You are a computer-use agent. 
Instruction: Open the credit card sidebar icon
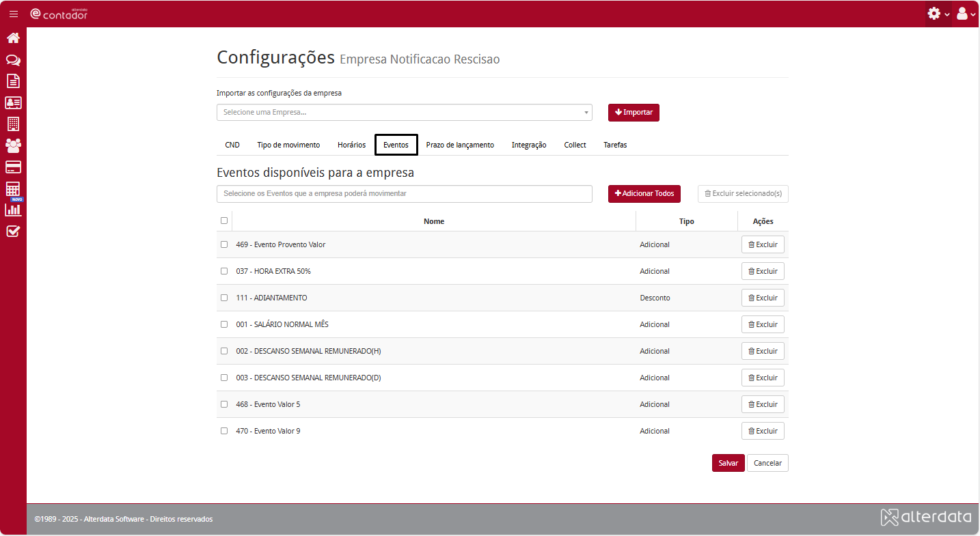click(13, 167)
